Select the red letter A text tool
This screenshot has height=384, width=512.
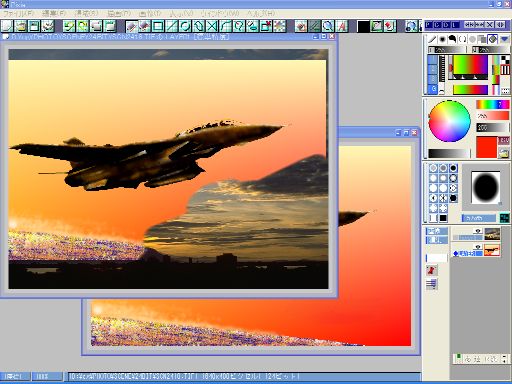coord(342,26)
